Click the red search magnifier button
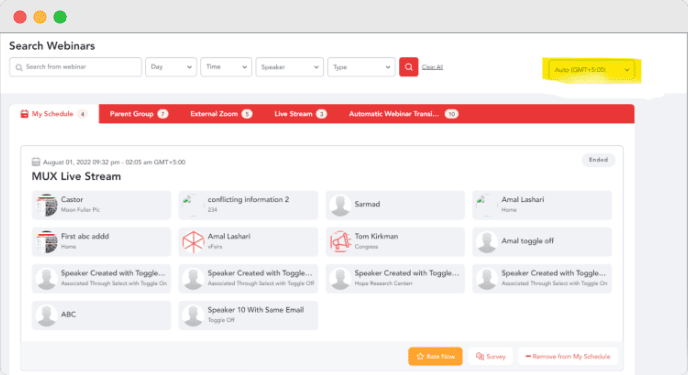688x375 pixels. coord(408,67)
